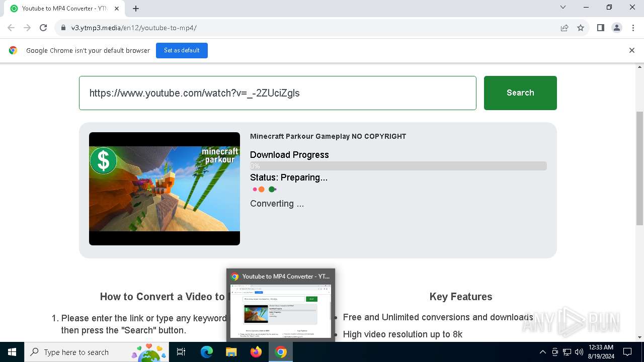Click the YouTube URL input field

278,93
